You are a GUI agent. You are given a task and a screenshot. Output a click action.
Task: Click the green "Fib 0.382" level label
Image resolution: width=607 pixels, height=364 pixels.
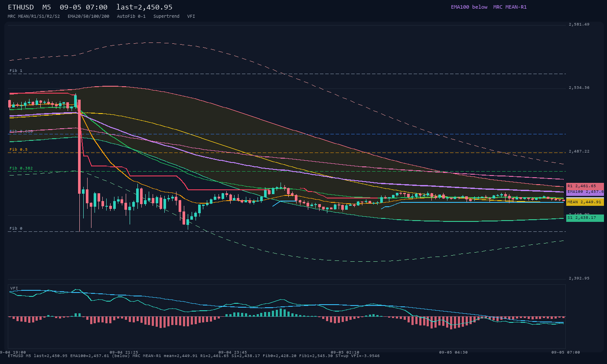pyautogui.click(x=21, y=168)
